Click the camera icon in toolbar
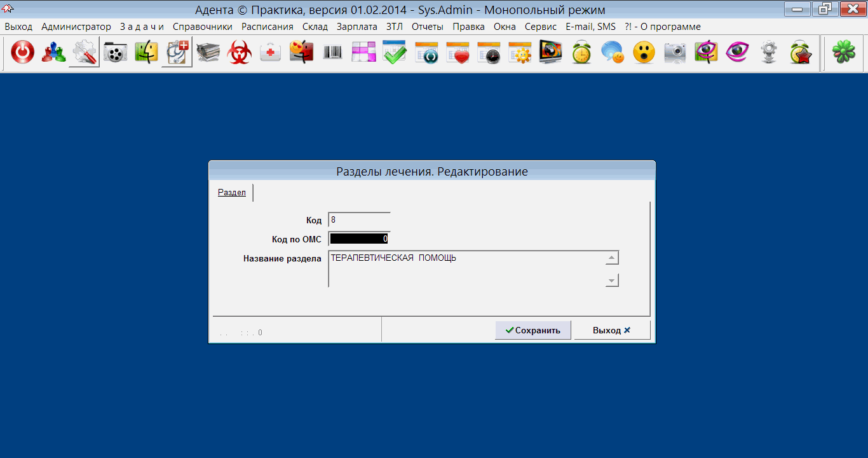The height and width of the screenshot is (458, 868). [675, 53]
